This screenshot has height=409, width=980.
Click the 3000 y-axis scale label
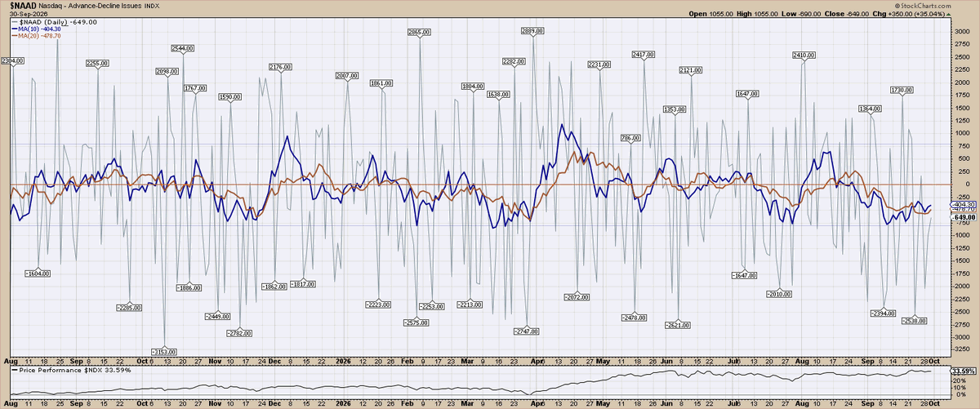coord(960,31)
